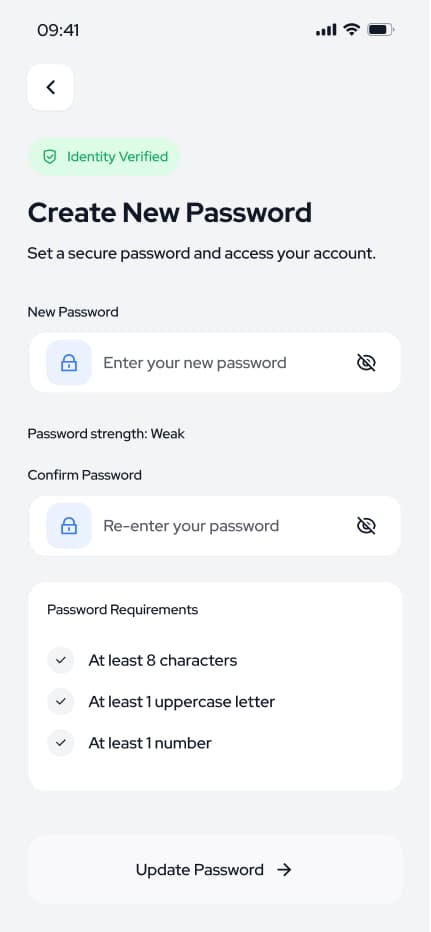Screen dimensions: 431x932
Task: Click the battery icon in status bar
Action: pos(380,30)
